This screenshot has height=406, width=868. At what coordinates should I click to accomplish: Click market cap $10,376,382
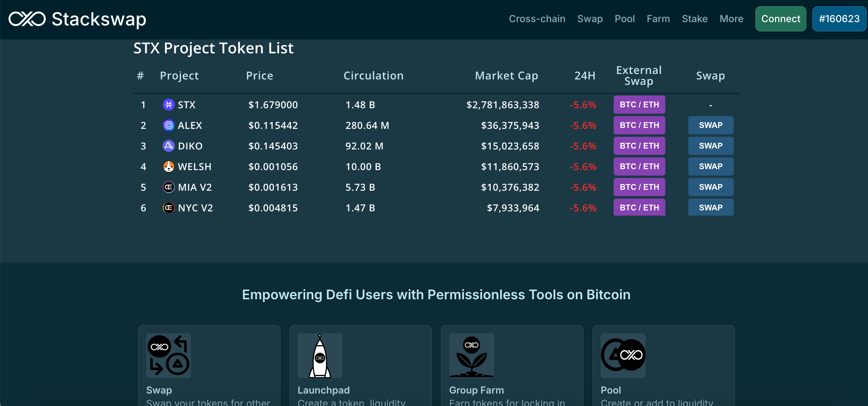[x=510, y=187]
